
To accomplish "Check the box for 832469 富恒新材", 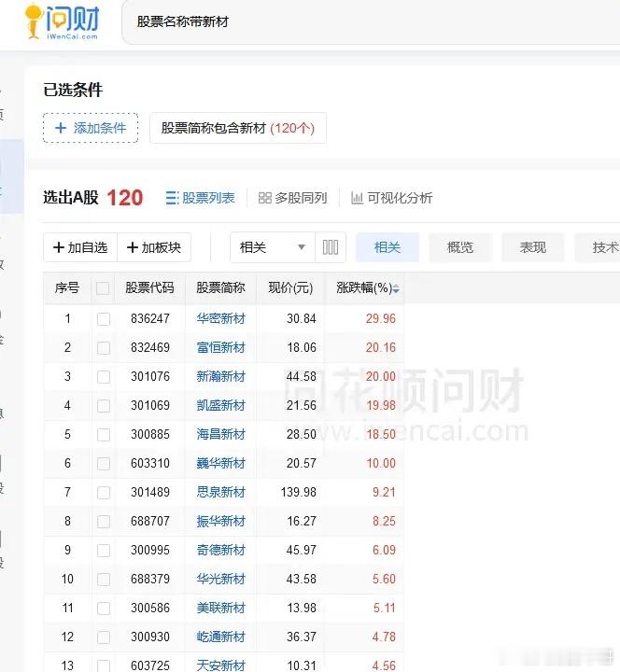I will tap(104, 347).
